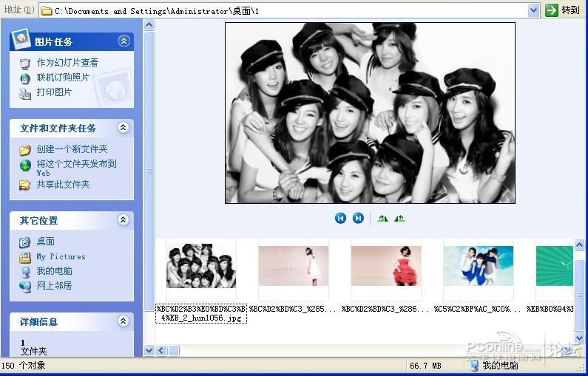Click the print pictures icon

tap(24, 93)
